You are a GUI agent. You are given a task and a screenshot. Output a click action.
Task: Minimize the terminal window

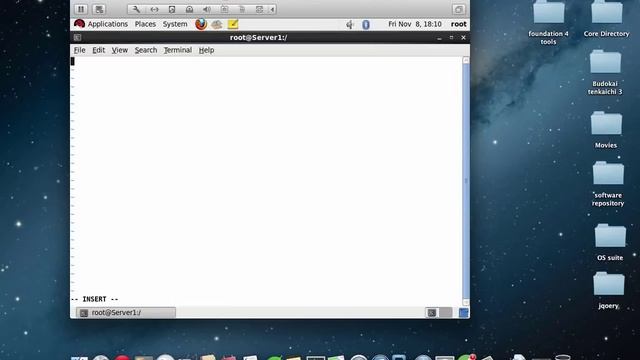pos(439,38)
